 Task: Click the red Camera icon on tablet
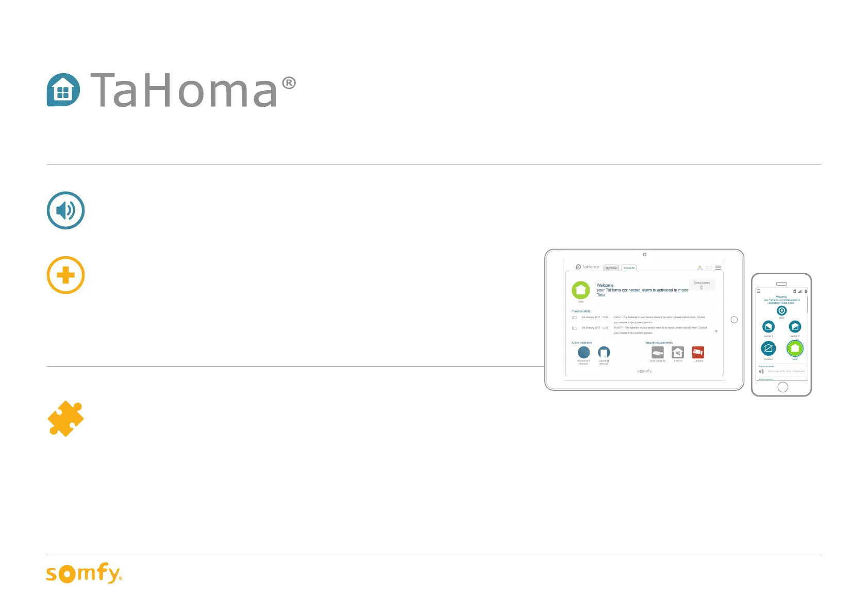698,352
